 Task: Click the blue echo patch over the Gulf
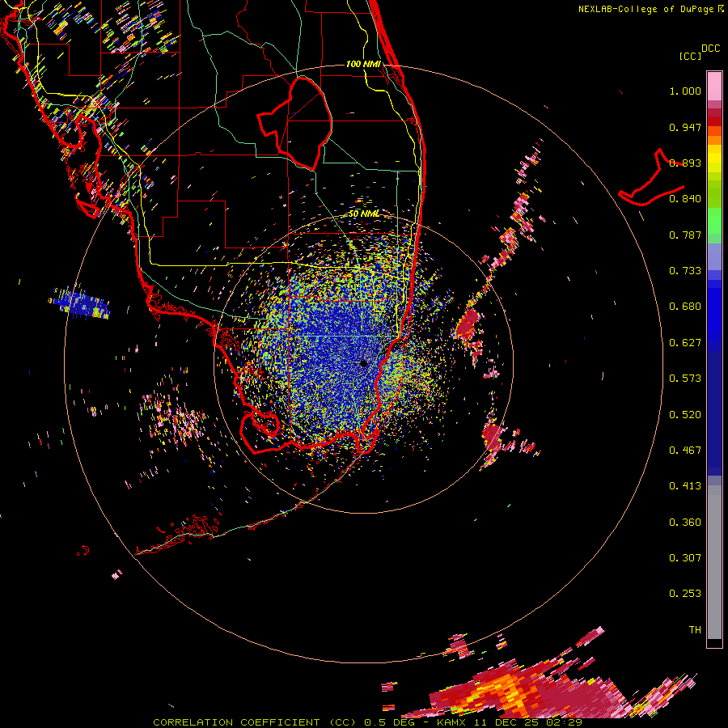coord(79,303)
